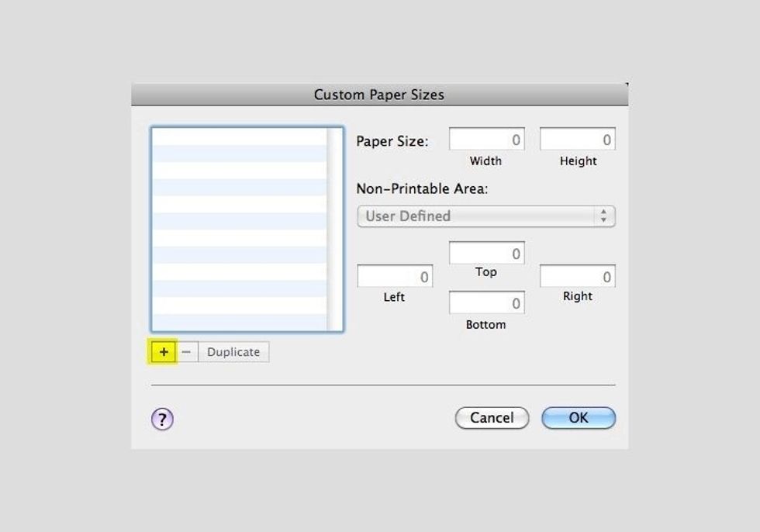760x532 pixels.
Task: Click the Paper Size label
Action: 392,142
